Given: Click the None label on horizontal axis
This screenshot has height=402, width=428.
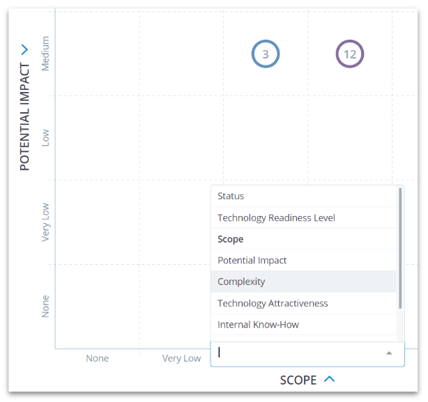Looking at the screenshot, I should [97, 358].
